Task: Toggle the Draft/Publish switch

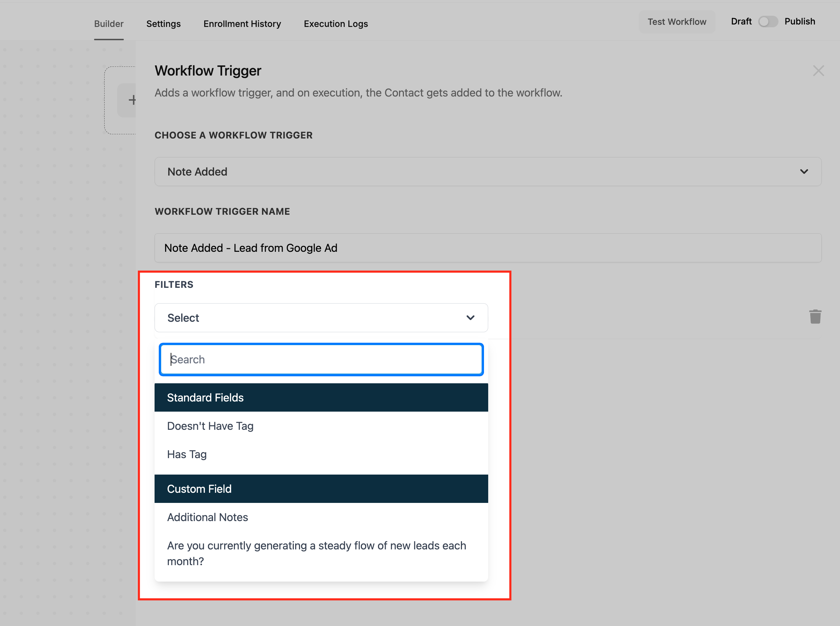Action: pos(768,22)
